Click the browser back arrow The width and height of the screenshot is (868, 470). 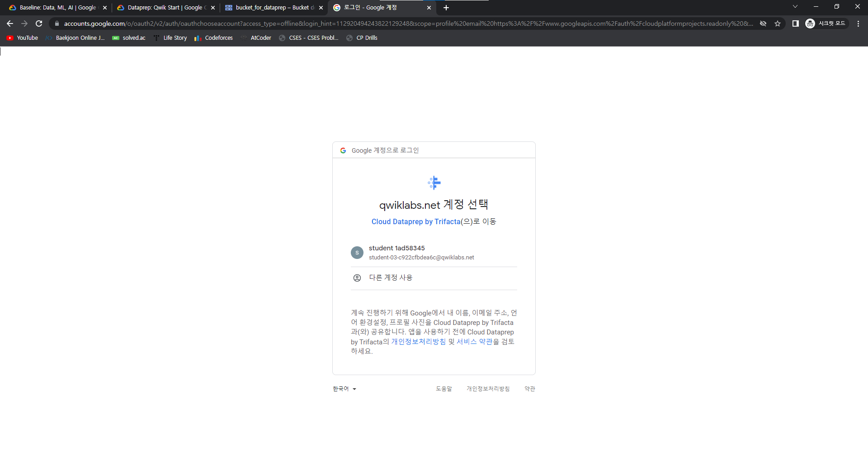click(10, 23)
